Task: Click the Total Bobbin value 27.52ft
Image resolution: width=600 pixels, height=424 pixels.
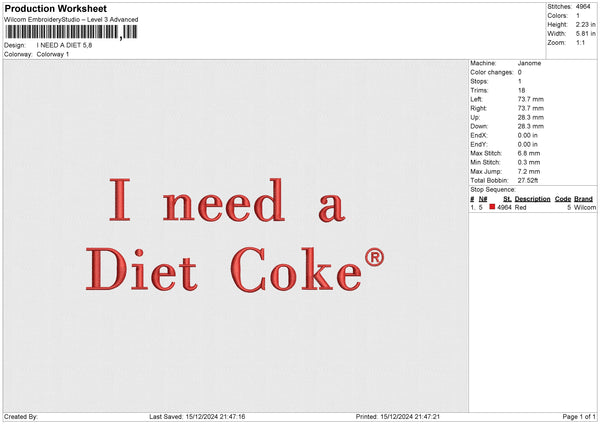Action: pos(528,180)
